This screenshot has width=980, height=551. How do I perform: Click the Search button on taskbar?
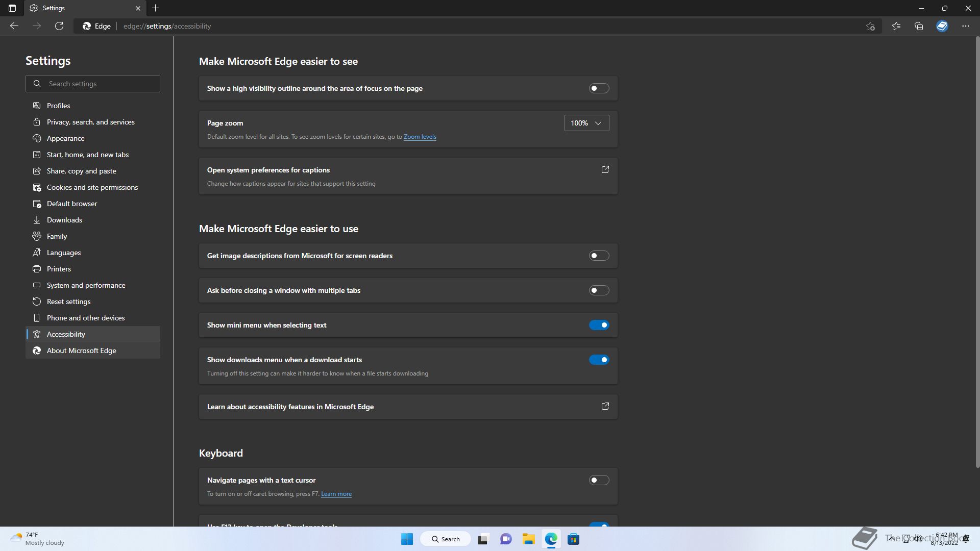click(x=445, y=539)
